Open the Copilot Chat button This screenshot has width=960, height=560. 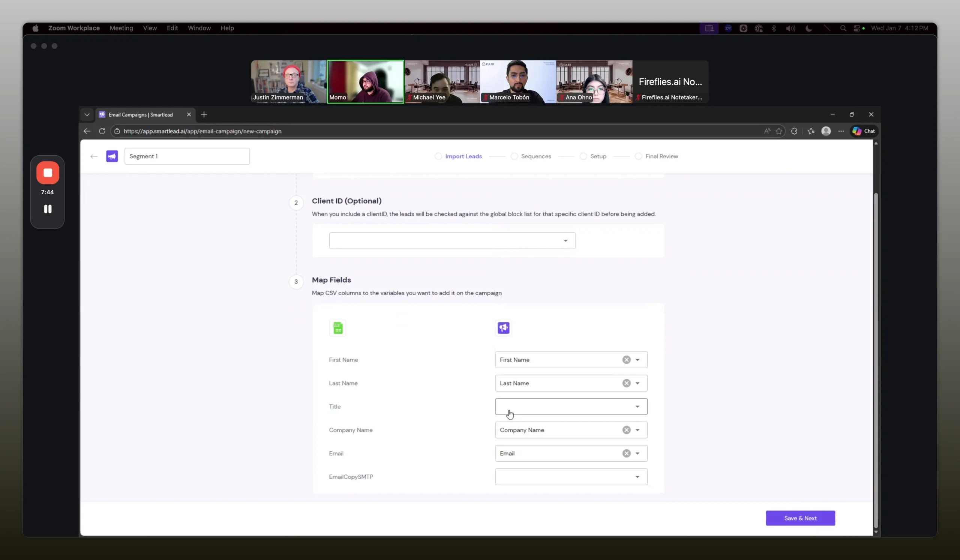(x=864, y=131)
